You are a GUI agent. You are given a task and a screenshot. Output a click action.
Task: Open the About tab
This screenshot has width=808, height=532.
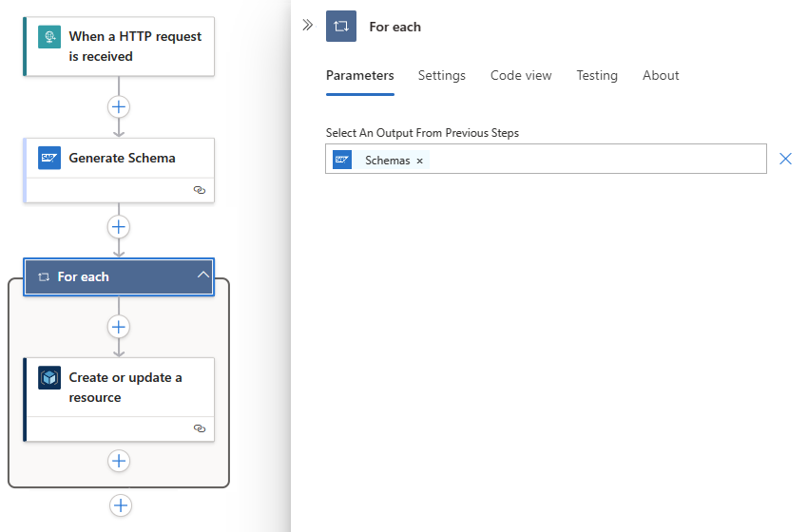pyautogui.click(x=661, y=76)
